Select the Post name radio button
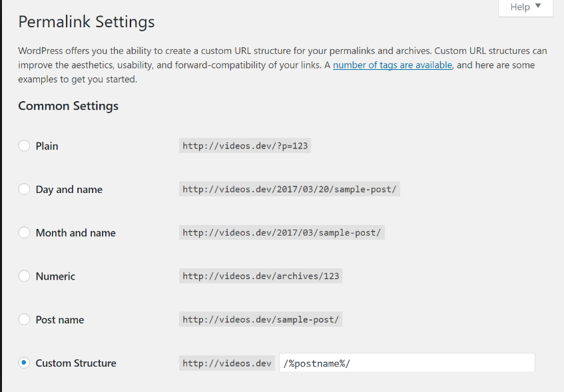Screen dimensions: 564x392 coord(24,319)
